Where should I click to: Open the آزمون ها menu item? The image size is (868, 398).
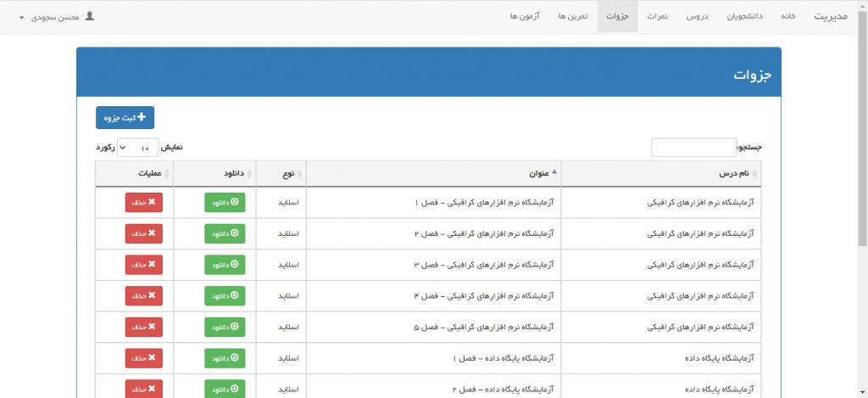point(525,17)
